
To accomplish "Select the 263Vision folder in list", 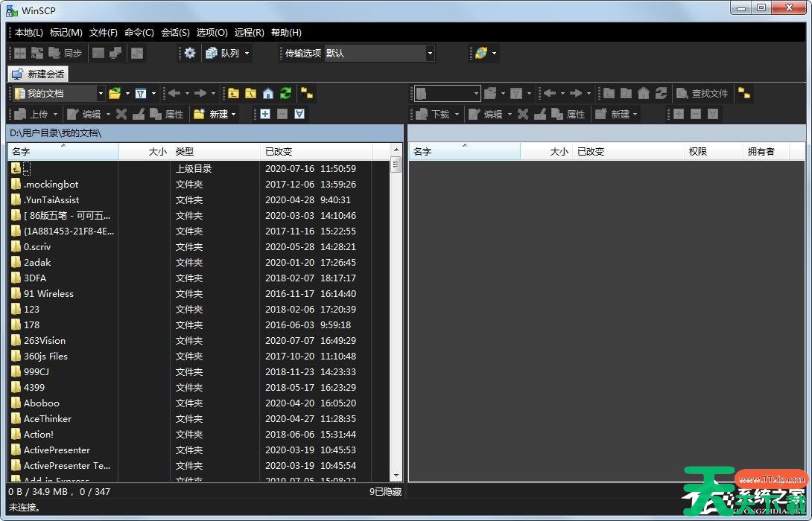I will click(45, 340).
